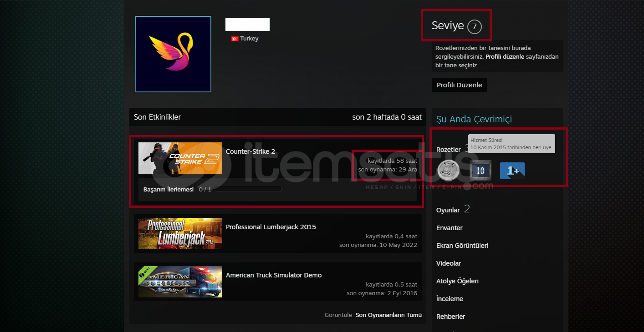
Task: Open American Truck Simulator Demo title link
Action: [274, 275]
